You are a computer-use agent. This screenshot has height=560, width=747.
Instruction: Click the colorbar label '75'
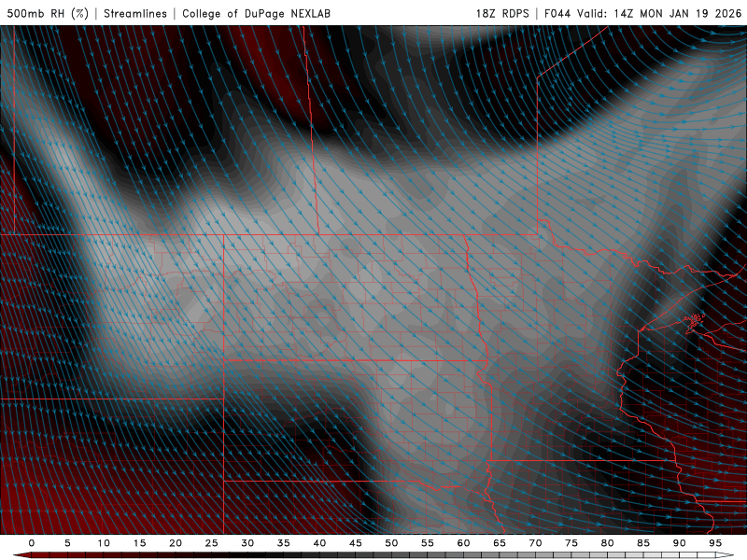pyautogui.click(x=571, y=543)
